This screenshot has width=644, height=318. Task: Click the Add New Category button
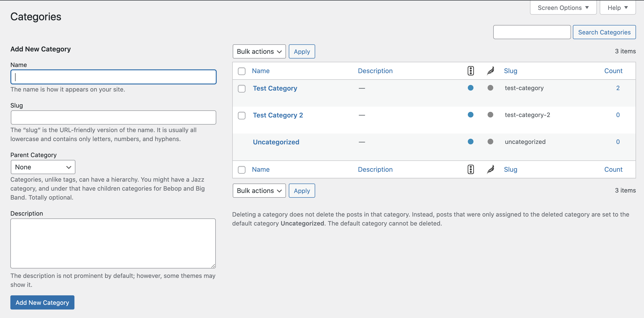(42, 302)
